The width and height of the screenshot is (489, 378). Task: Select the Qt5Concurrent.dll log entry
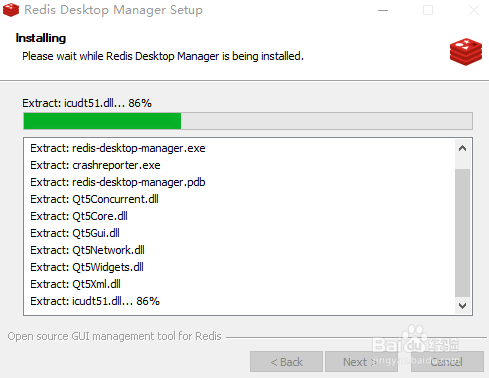tap(94, 199)
